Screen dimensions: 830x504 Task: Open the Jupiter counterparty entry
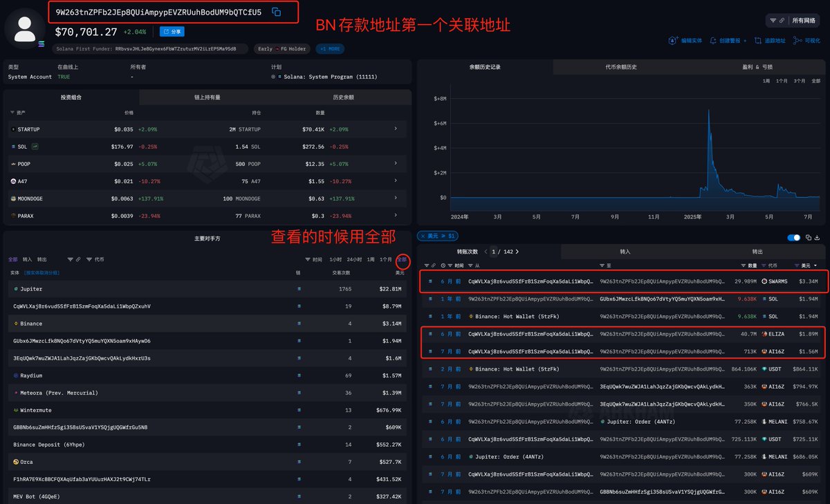pos(31,289)
